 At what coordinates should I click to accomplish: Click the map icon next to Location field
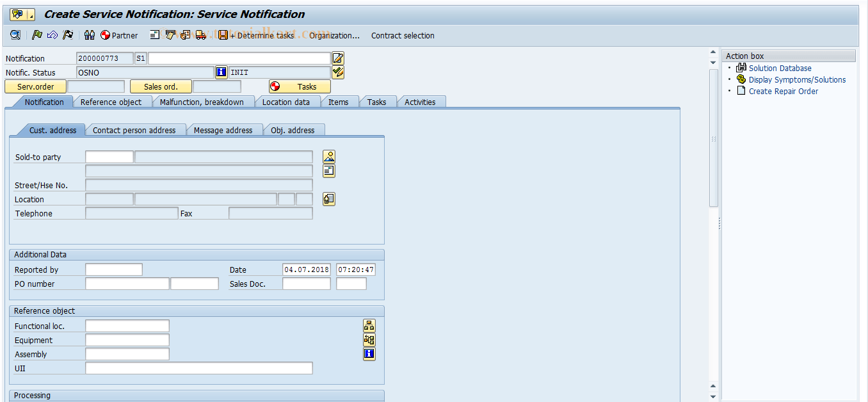[328, 198]
